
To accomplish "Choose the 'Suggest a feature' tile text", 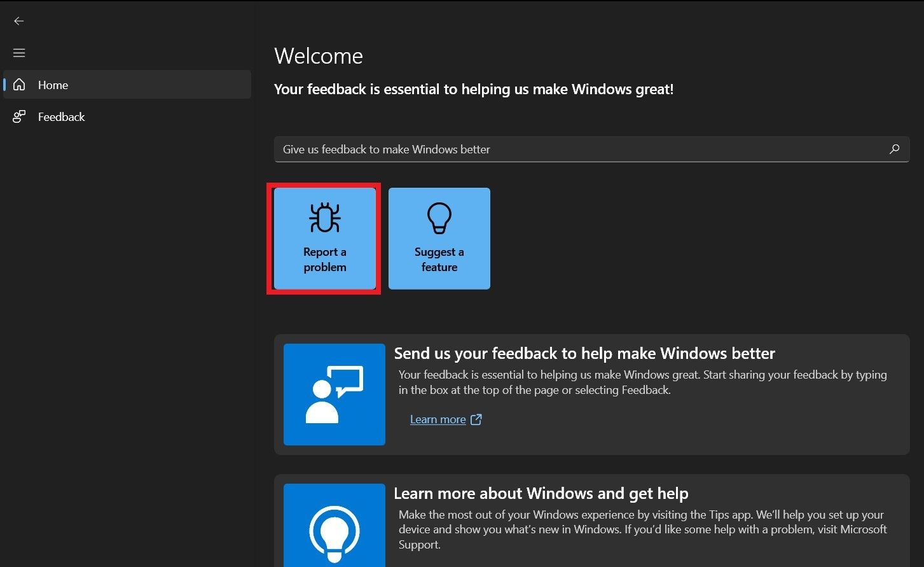I will [x=439, y=260].
